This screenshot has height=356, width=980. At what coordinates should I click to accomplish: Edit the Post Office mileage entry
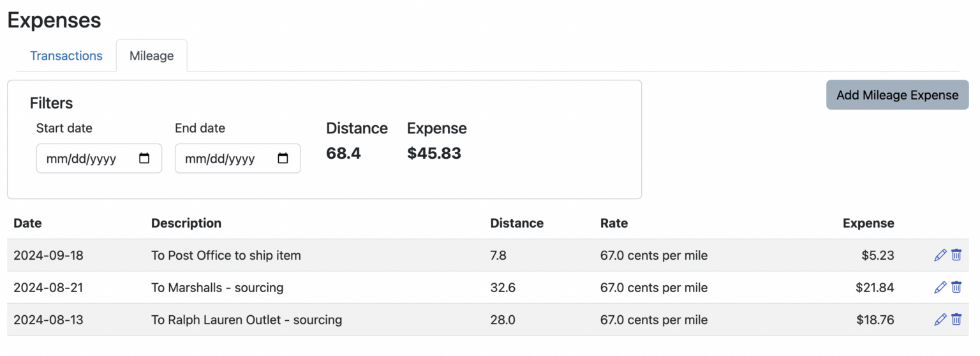[940, 255]
